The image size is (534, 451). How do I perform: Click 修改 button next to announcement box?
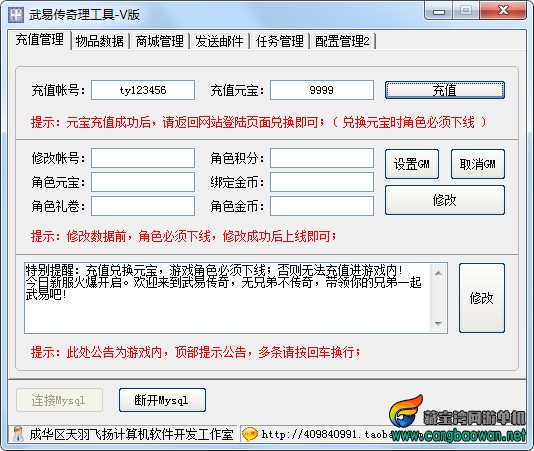(x=482, y=298)
